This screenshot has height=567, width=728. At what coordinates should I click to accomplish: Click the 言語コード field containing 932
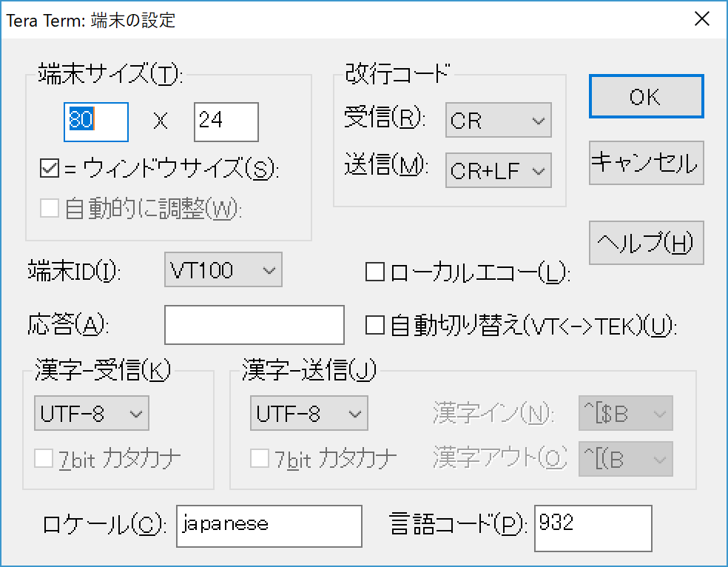point(592,528)
